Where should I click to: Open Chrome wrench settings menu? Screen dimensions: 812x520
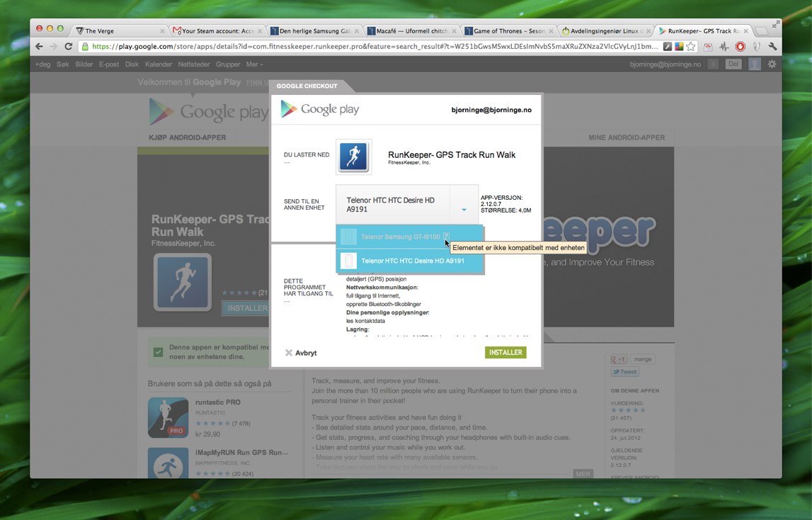pyautogui.click(x=772, y=47)
